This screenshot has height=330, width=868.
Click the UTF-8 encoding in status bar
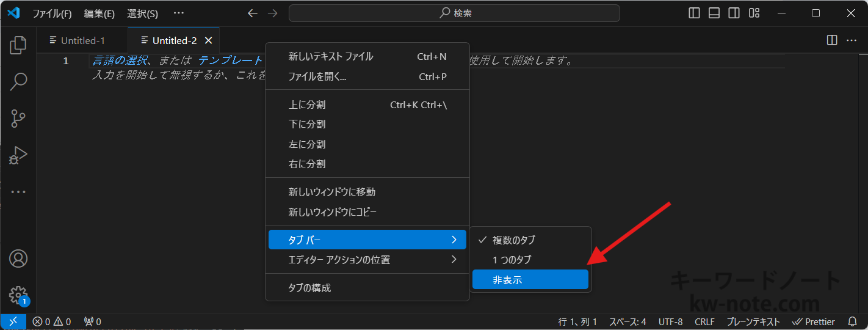click(x=670, y=321)
